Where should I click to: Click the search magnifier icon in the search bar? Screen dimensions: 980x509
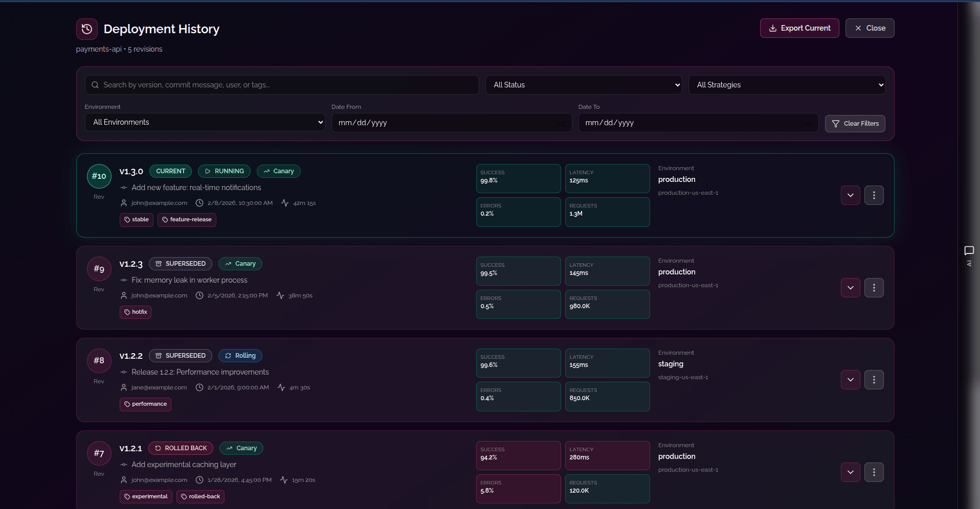[95, 85]
